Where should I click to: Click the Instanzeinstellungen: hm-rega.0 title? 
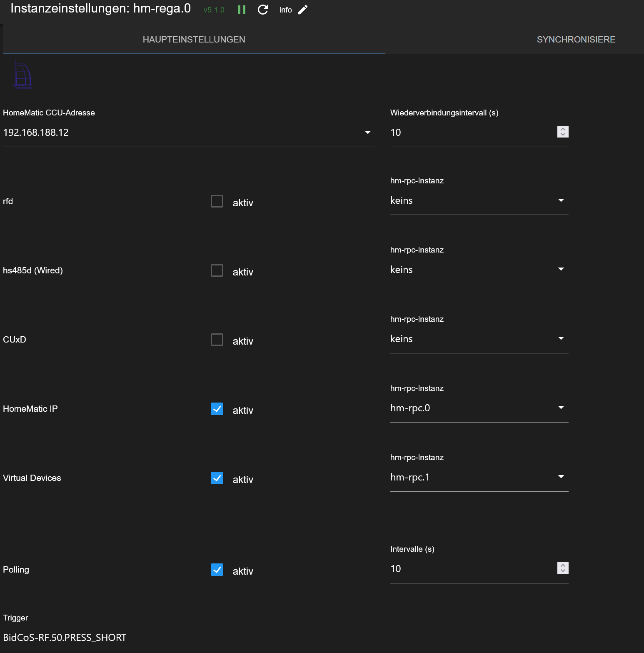tap(100, 8)
